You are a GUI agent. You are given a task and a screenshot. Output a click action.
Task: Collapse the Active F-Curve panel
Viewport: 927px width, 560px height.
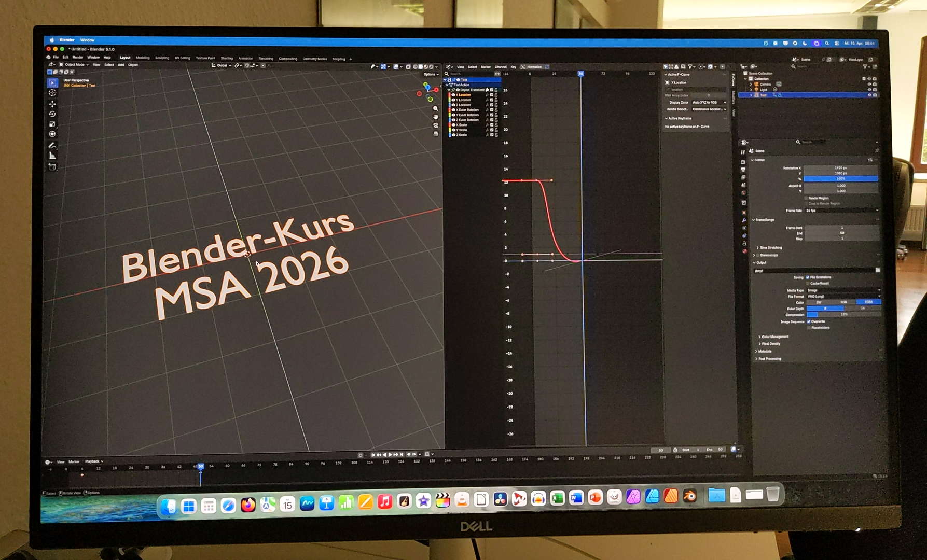677,75
